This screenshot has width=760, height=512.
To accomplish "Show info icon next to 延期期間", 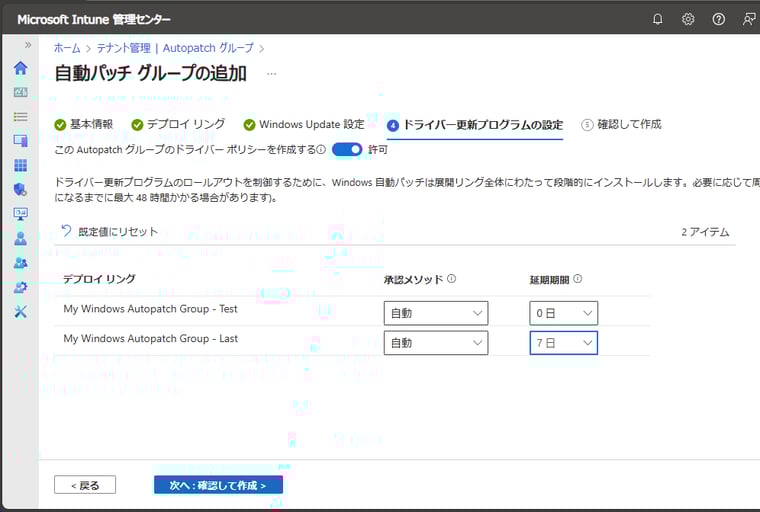I will (x=577, y=279).
